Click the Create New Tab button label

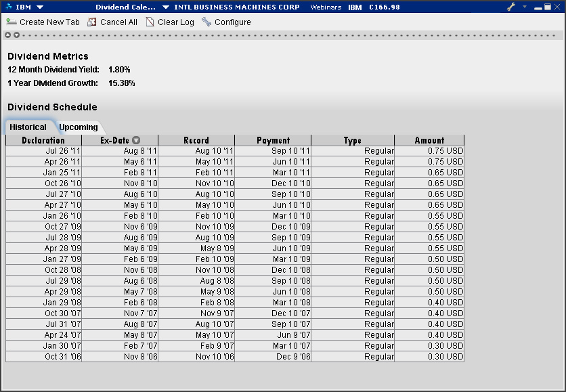click(49, 22)
